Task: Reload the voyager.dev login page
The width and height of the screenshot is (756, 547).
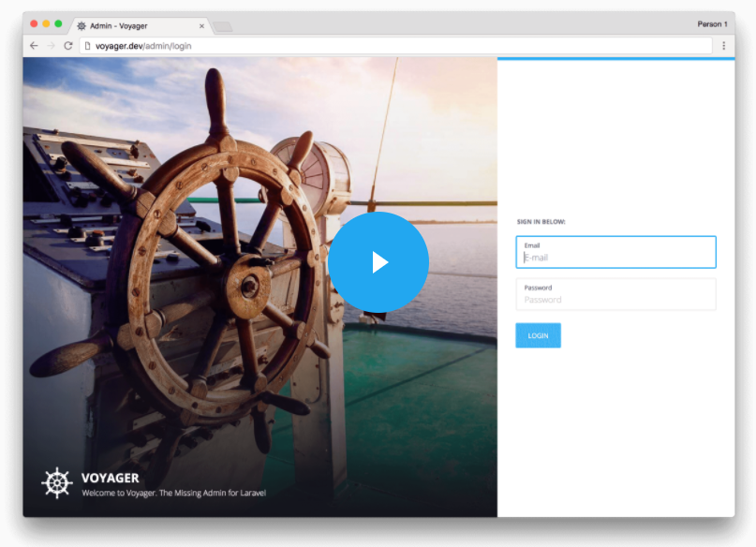Action: point(68,45)
